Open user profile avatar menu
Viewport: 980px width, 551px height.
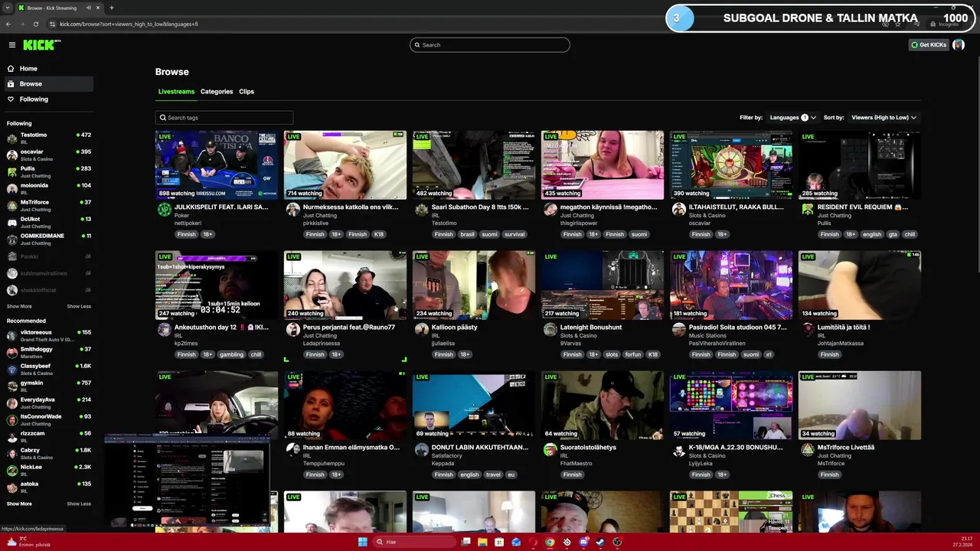tap(958, 45)
